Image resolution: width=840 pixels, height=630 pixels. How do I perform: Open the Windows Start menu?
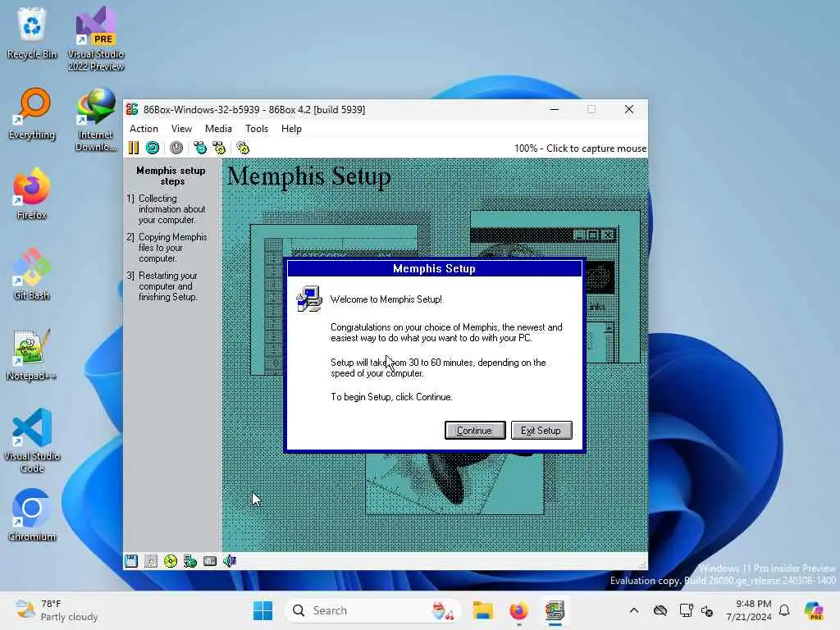pos(262,610)
